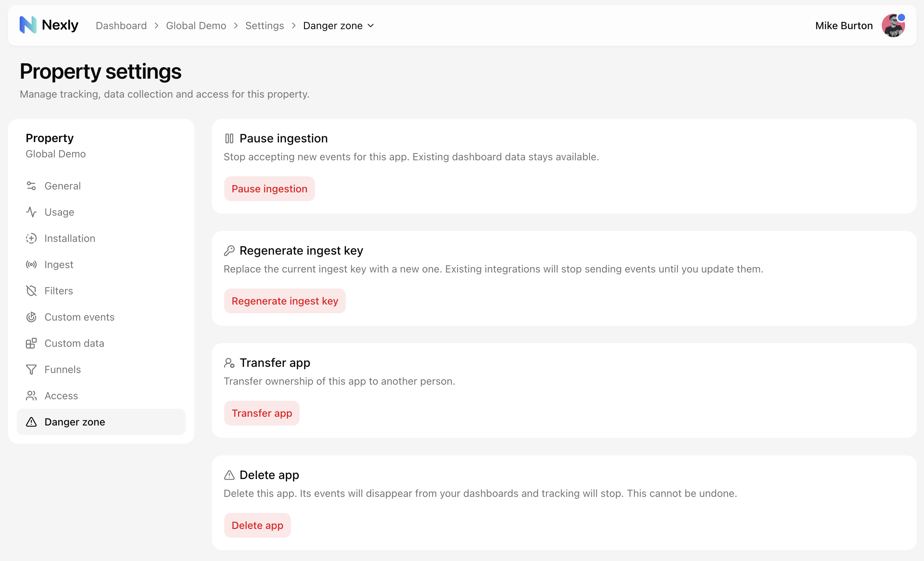Click the Delete app section heading
The height and width of the screenshot is (561, 924).
click(269, 475)
